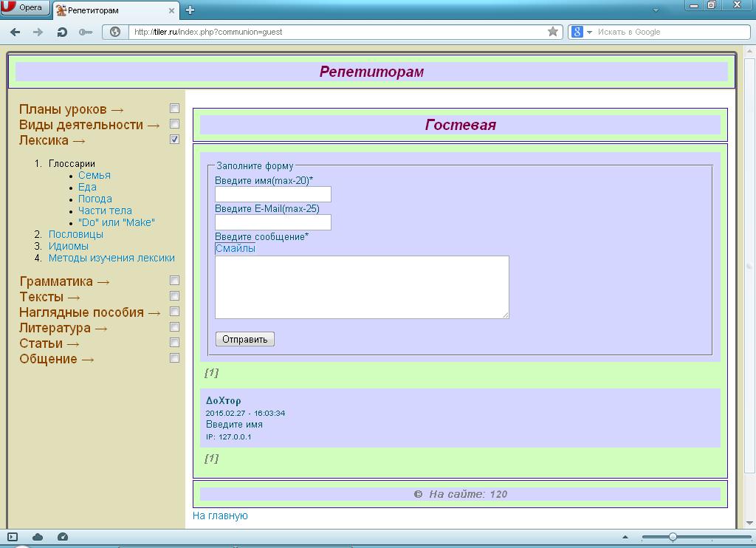Enable the Грамматика checkbox
Image resolution: width=756 pixels, height=548 pixels.
coord(175,281)
